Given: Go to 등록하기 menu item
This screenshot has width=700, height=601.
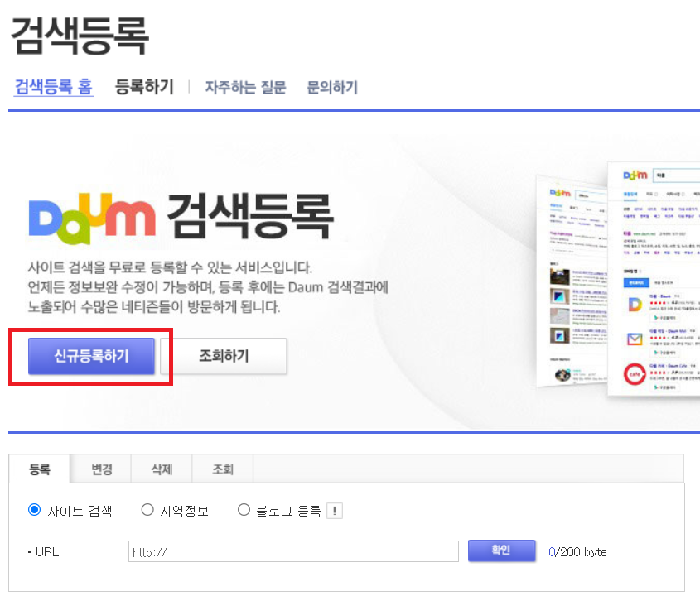Looking at the screenshot, I should [144, 87].
